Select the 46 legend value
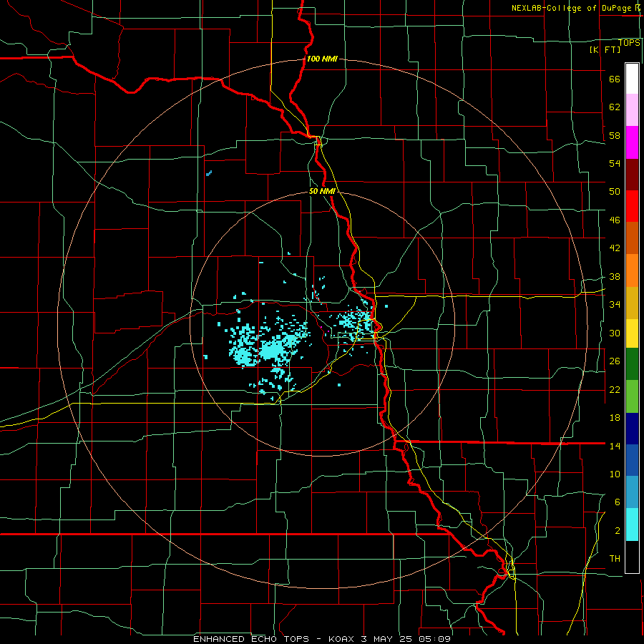 pos(615,220)
